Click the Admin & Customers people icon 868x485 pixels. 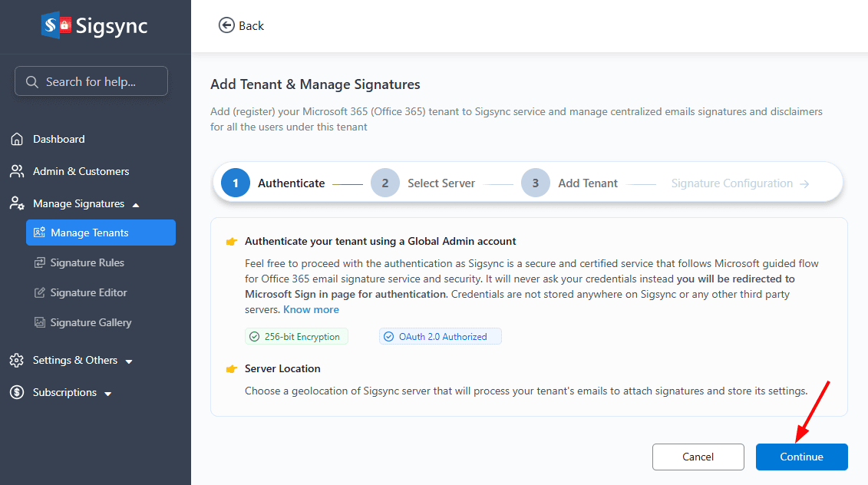click(17, 171)
